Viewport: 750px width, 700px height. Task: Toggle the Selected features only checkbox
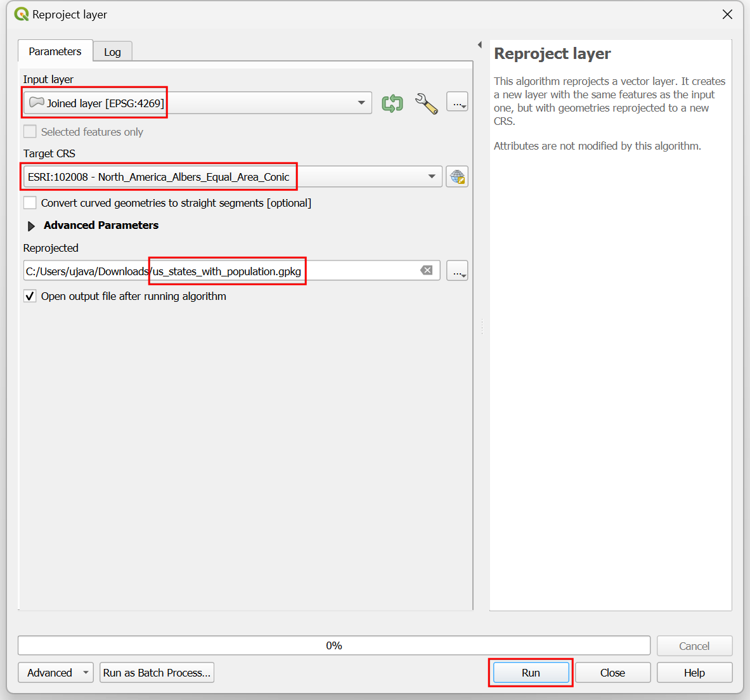(30, 132)
